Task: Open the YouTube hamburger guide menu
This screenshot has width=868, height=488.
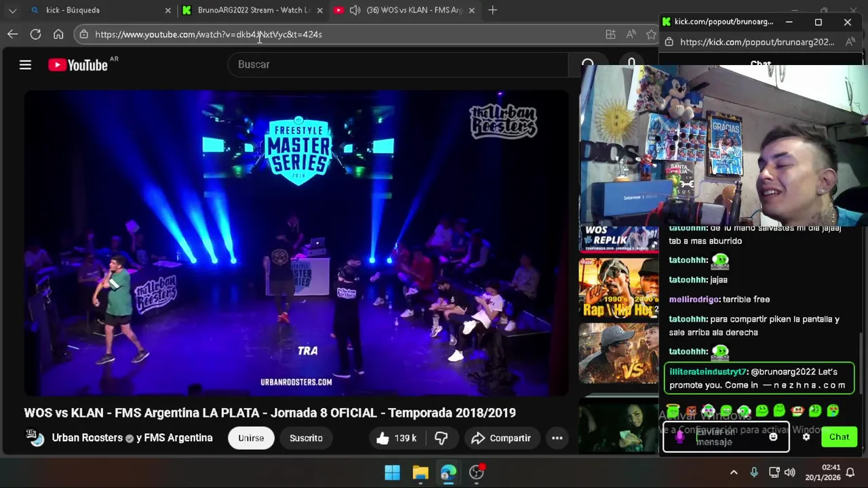Action: 25,64
